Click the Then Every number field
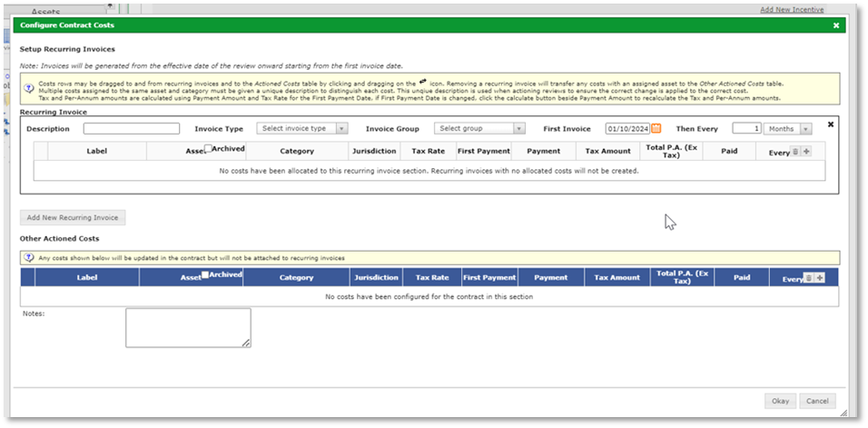This screenshot has width=868, height=428. [746, 128]
